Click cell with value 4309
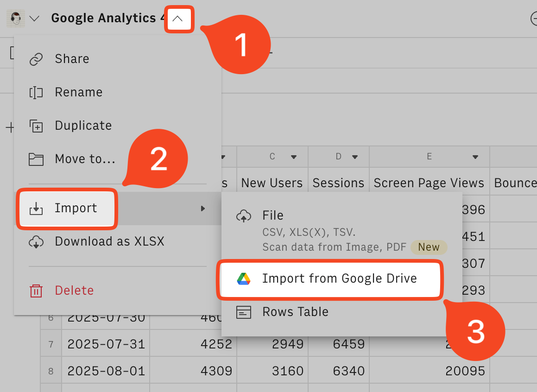 click(x=194, y=371)
